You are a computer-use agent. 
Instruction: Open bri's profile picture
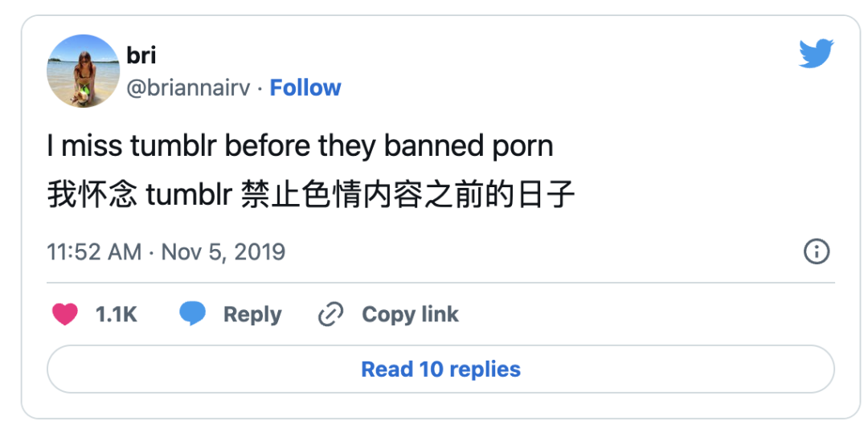pyautogui.click(x=83, y=71)
